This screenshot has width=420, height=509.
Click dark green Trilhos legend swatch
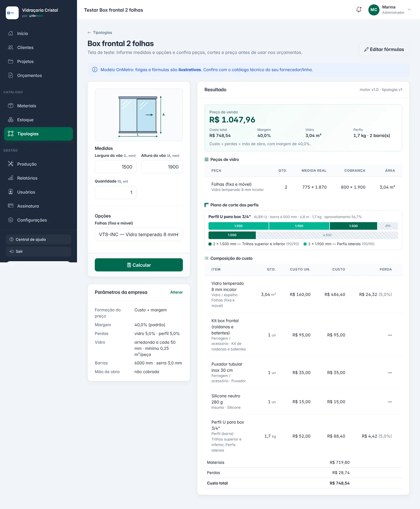[210, 244]
